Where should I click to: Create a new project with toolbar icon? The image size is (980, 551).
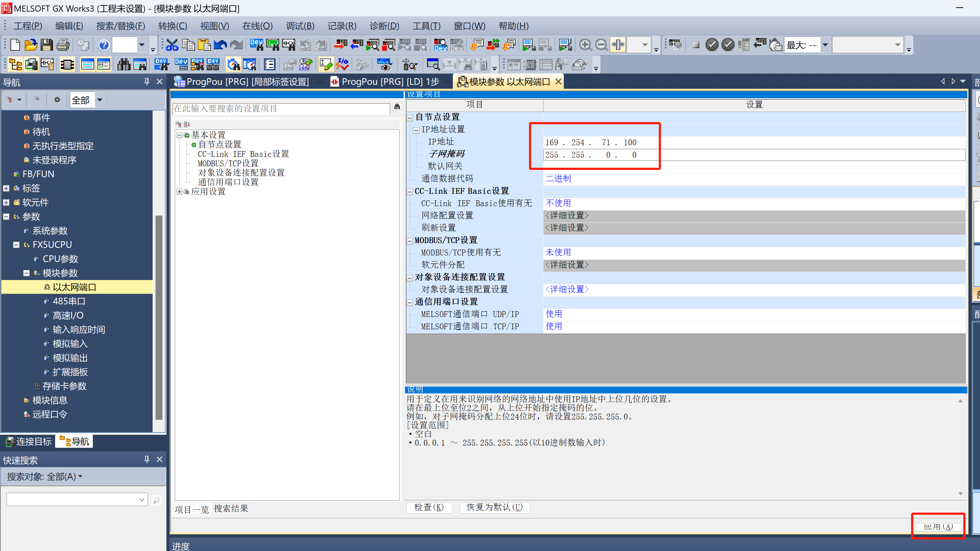tap(15, 45)
